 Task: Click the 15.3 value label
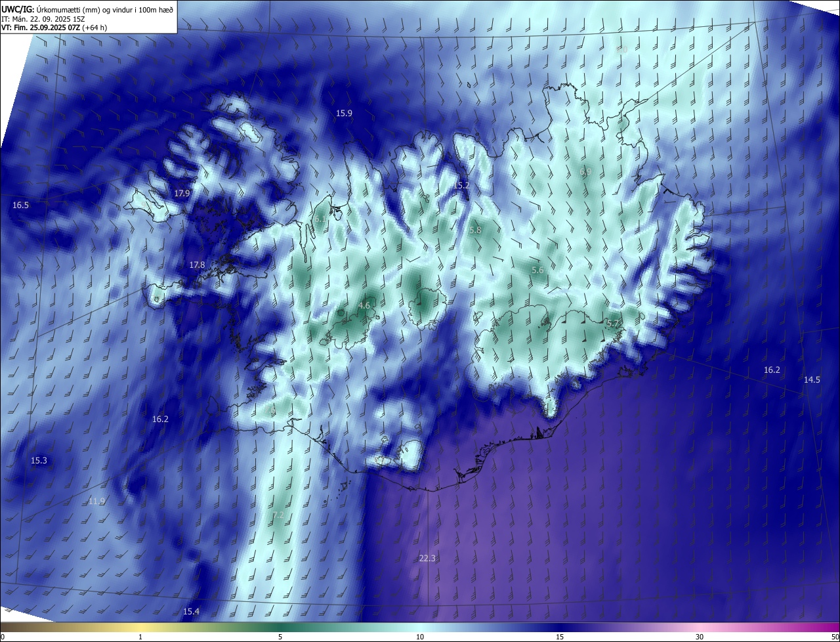click(39, 460)
